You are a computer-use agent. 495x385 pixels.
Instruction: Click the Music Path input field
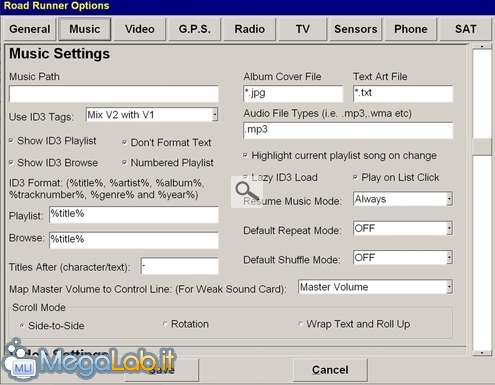click(114, 94)
